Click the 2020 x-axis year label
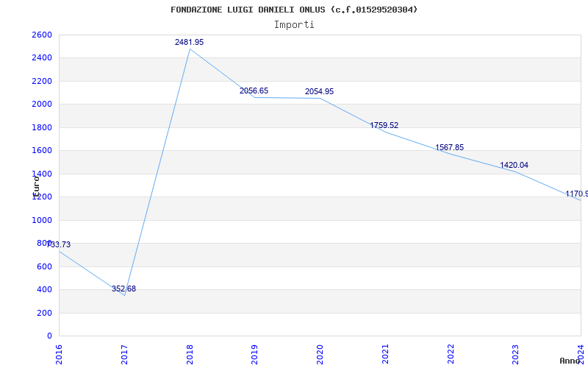 point(320,354)
